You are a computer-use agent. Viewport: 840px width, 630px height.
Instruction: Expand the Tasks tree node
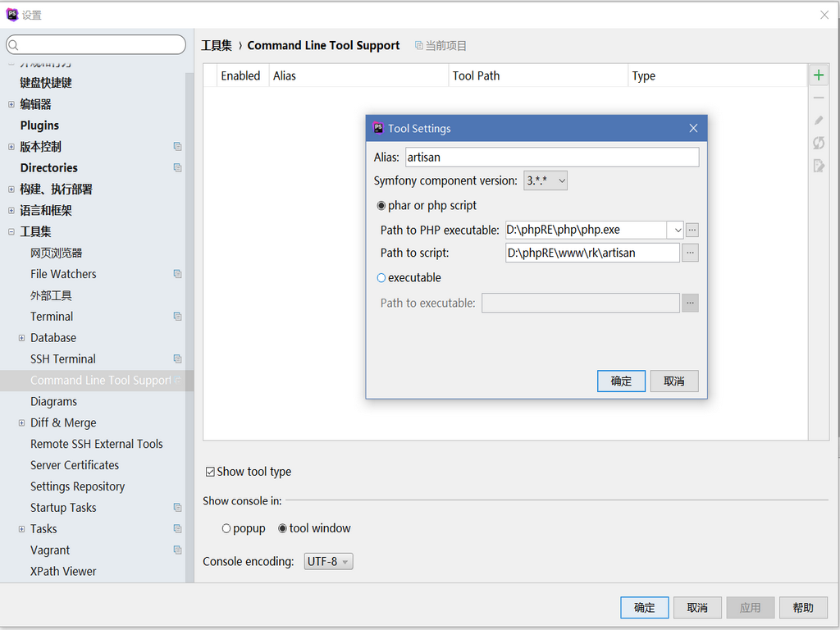[x=21, y=529]
